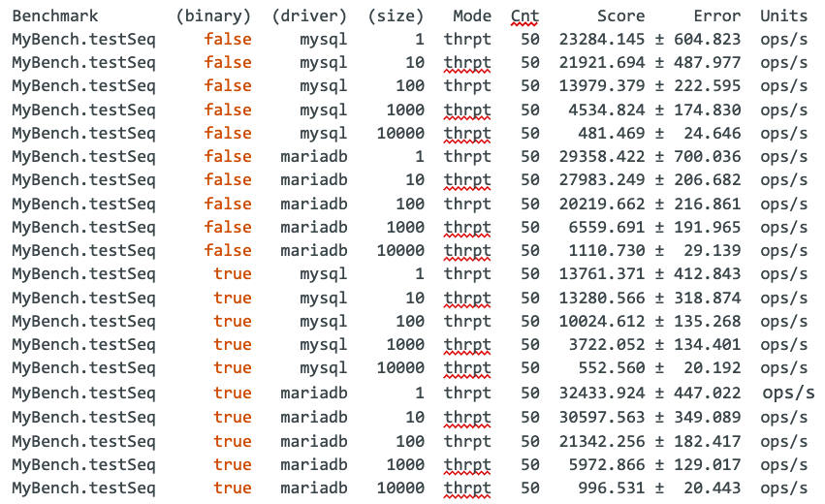This screenshot has width=825, height=504.
Task: Select the error value 182.417
Action: [707, 441]
